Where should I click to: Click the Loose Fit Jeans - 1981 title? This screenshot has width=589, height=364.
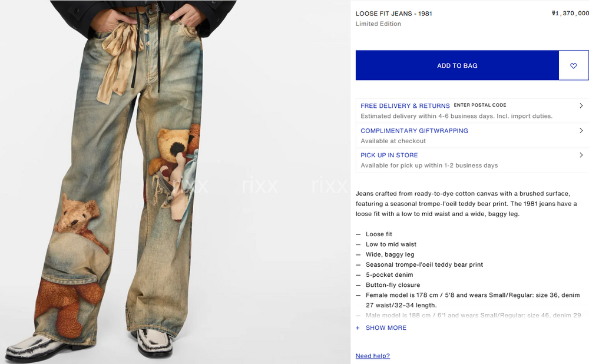393,14
